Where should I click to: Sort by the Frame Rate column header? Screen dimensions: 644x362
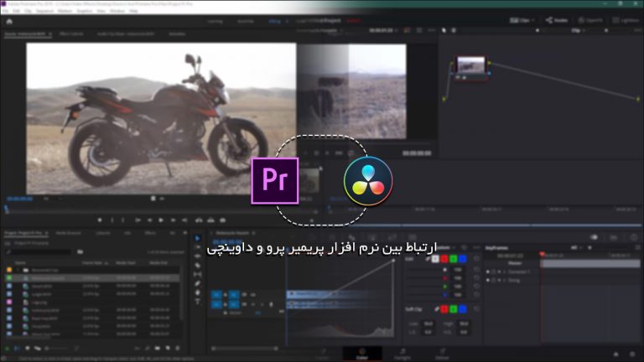tap(92, 262)
